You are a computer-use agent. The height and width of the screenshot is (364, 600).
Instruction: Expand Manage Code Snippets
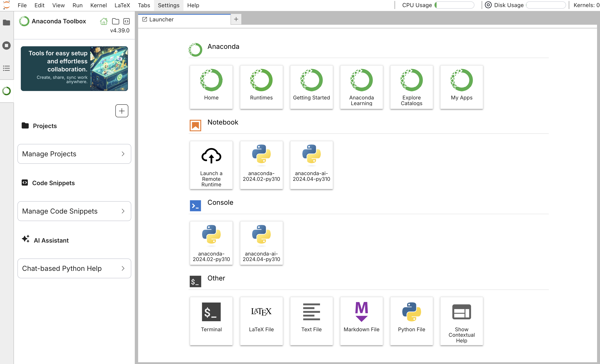point(74,211)
